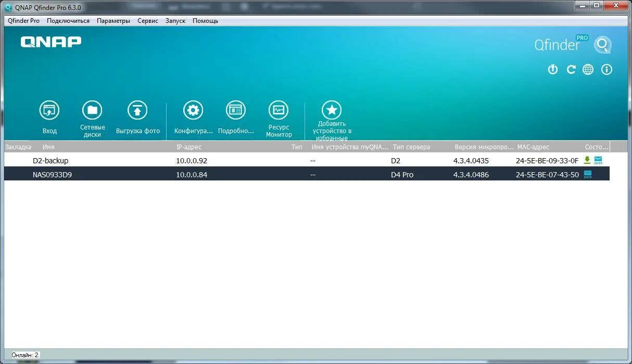Click SMTP mail icon in NAS0933D9 row
632x364 pixels.
tap(588, 174)
